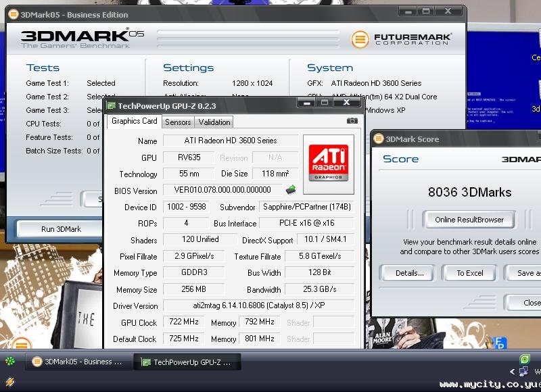The width and height of the screenshot is (541, 392).
Task: Switch to the Graphics Card tab
Action: (x=134, y=121)
